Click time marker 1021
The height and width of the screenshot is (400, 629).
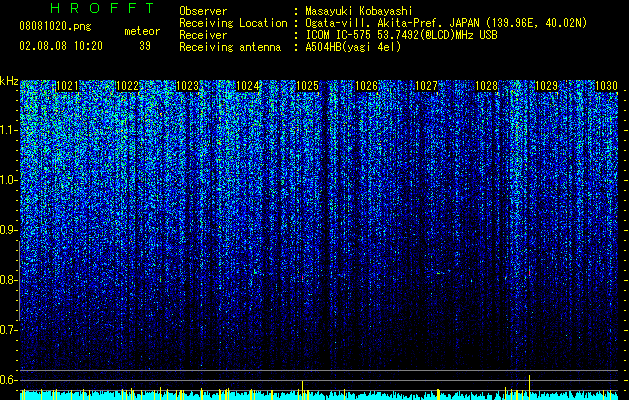67,86
